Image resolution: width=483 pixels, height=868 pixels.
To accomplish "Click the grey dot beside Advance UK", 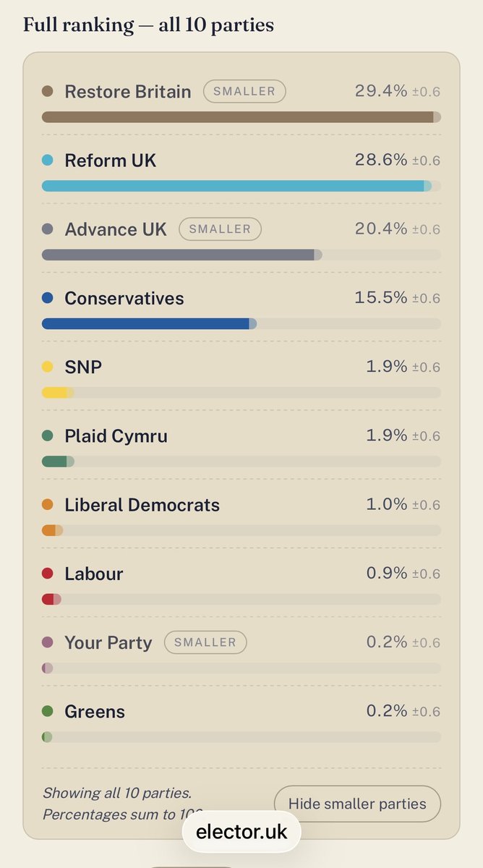I will [48, 229].
